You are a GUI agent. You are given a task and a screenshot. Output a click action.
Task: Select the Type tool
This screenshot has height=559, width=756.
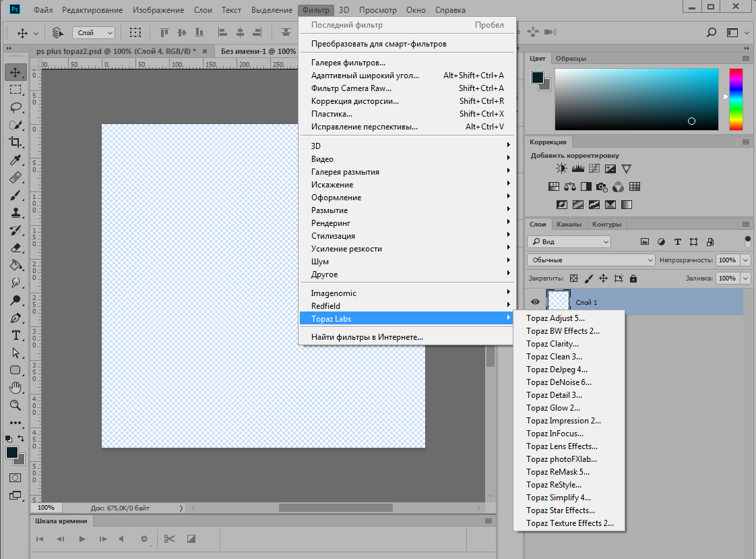pyautogui.click(x=15, y=336)
